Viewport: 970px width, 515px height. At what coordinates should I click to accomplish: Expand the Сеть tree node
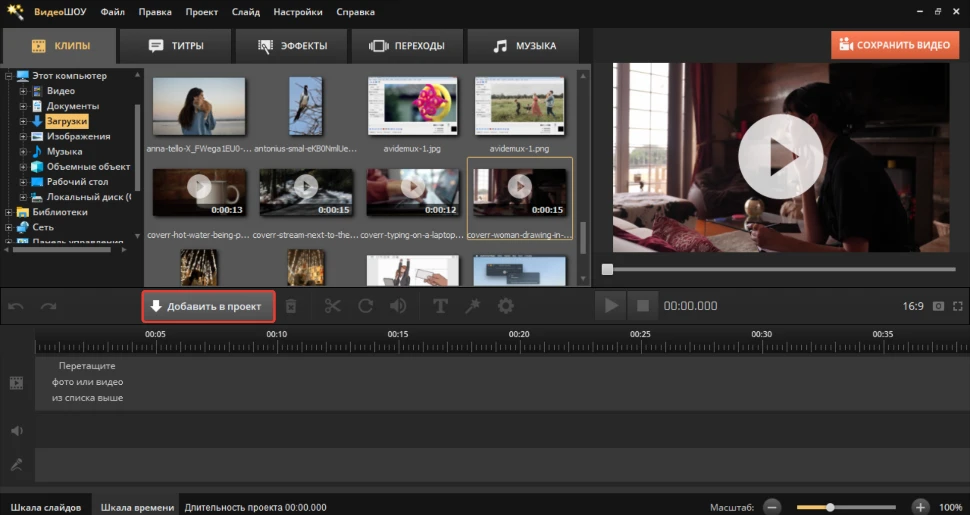click(x=9, y=227)
